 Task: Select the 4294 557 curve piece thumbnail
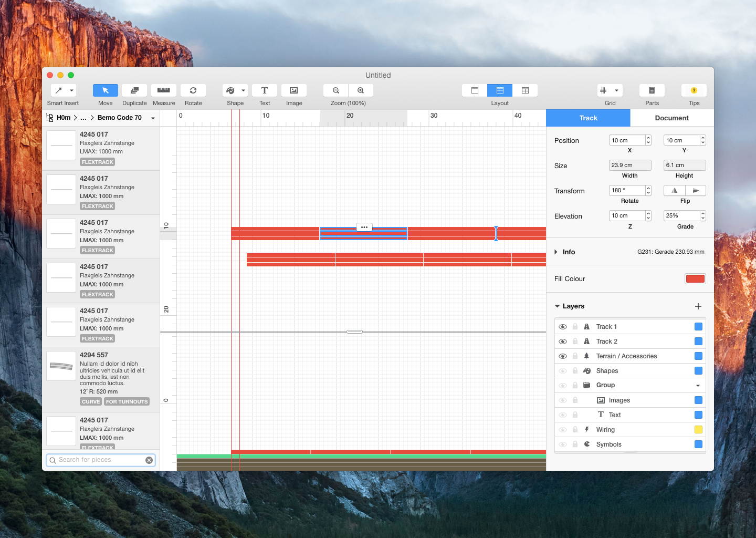click(x=61, y=366)
